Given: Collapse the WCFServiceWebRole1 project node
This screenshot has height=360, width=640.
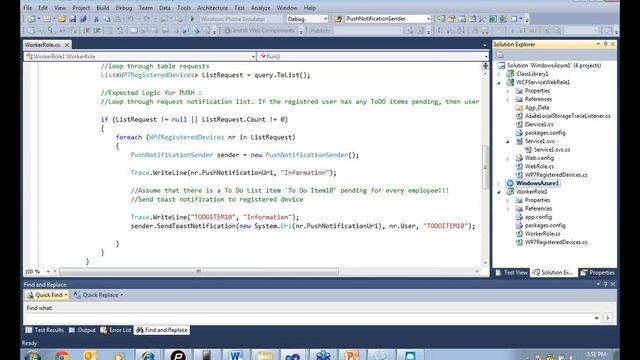Looking at the screenshot, I should 499,82.
